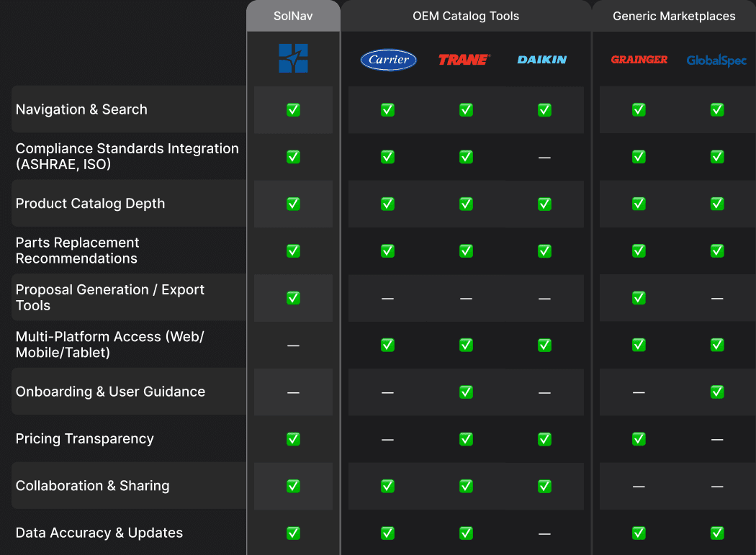Image resolution: width=756 pixels, height=555 pixels.
Task: Click Daikin dash for Compliance Standards Integration
Action: (x=544, y=158)
